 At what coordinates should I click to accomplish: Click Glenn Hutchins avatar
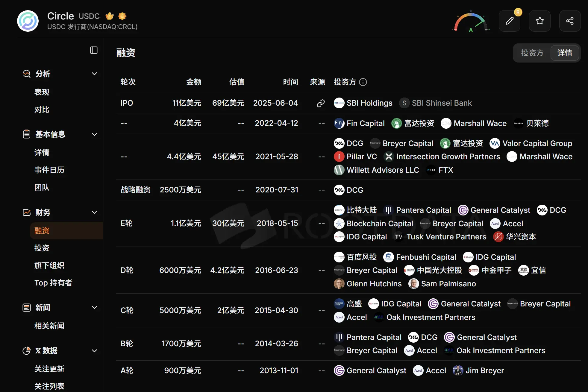click(x=339, y=284)
